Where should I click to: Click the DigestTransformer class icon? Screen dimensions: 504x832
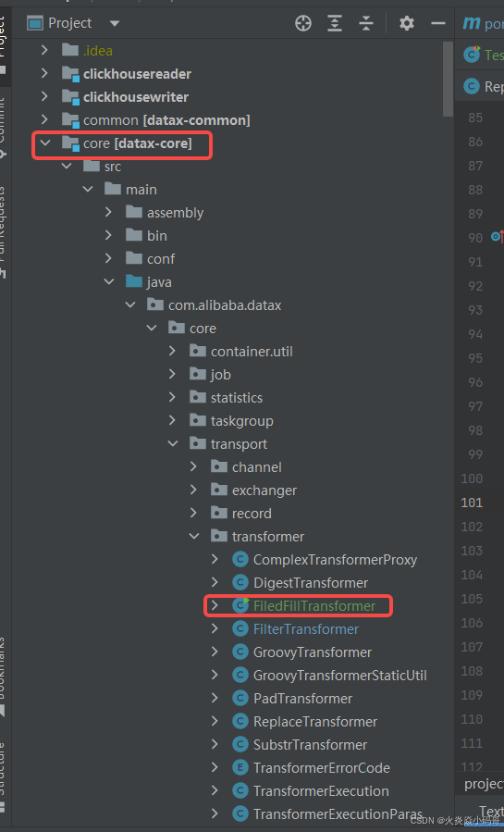point(240,583)
